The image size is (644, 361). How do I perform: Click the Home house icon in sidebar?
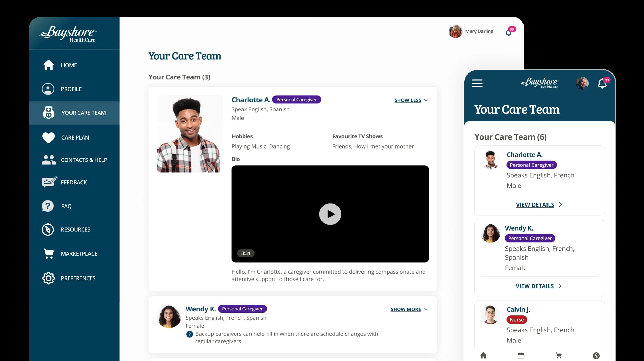[x=48, y=65]
